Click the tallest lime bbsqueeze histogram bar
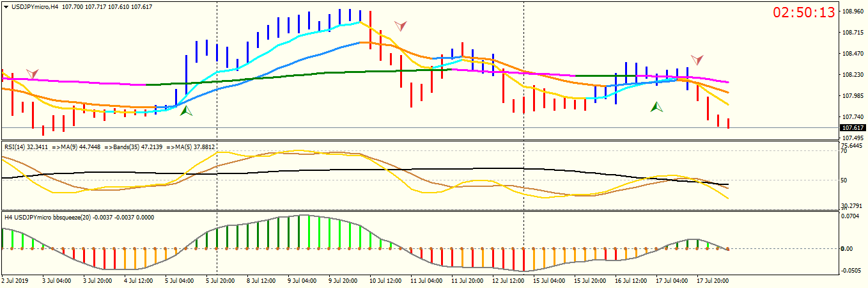This screenshot has width=868, height=288. (308, 232)
